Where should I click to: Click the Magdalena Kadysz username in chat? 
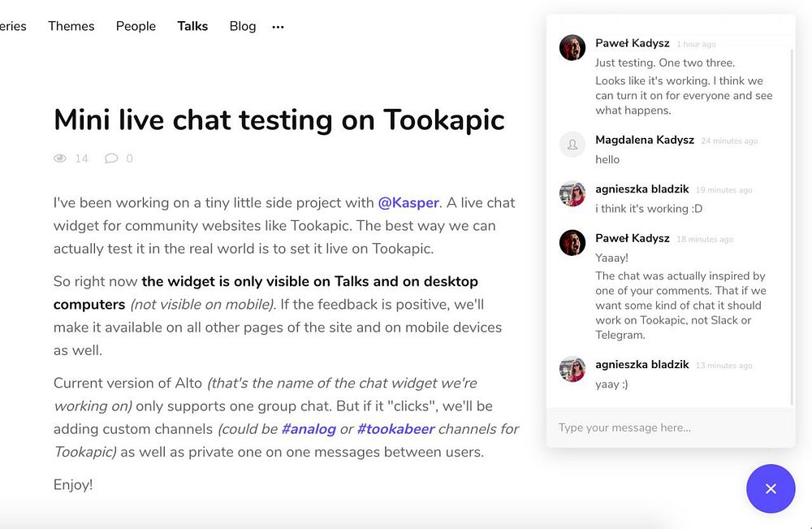coord(645,140)
